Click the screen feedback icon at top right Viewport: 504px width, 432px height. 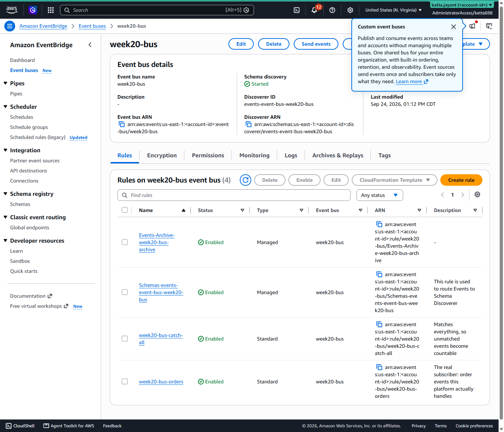489,26
